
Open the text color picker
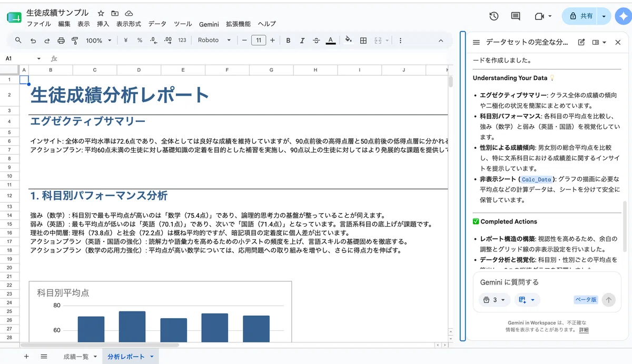pyautogui.click(x=330, y=41)
